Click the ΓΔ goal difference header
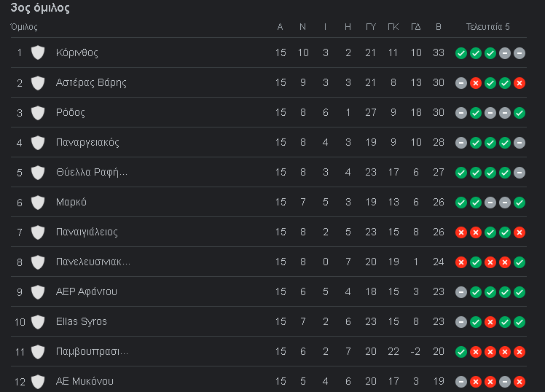This screenshot has width=545, height=392. [x=416, y=27]
